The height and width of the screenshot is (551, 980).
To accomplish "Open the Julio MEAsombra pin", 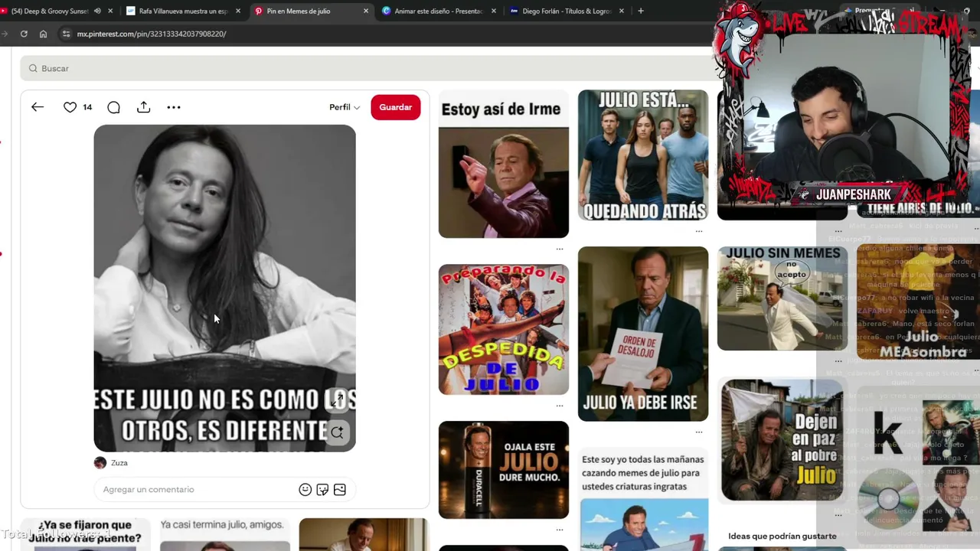I will [919, 303].
